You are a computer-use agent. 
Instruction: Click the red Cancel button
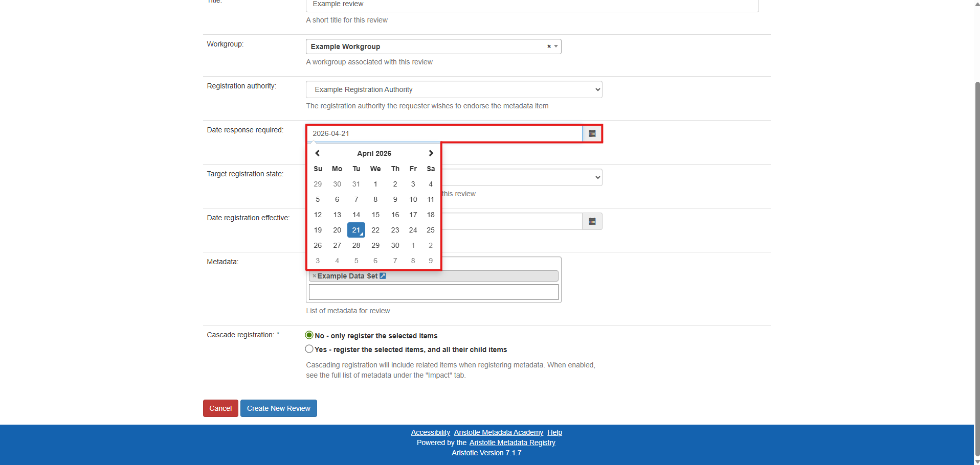point(220,408)
